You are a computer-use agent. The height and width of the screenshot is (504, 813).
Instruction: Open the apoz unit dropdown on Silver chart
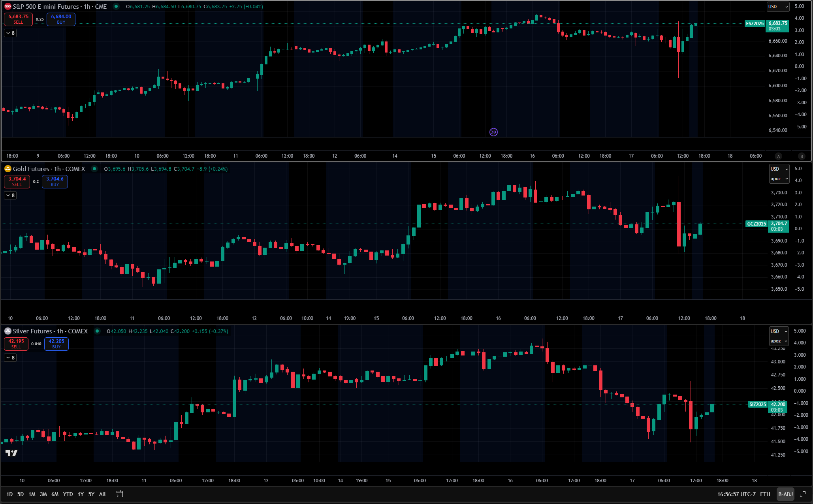[x=779, y=341]
